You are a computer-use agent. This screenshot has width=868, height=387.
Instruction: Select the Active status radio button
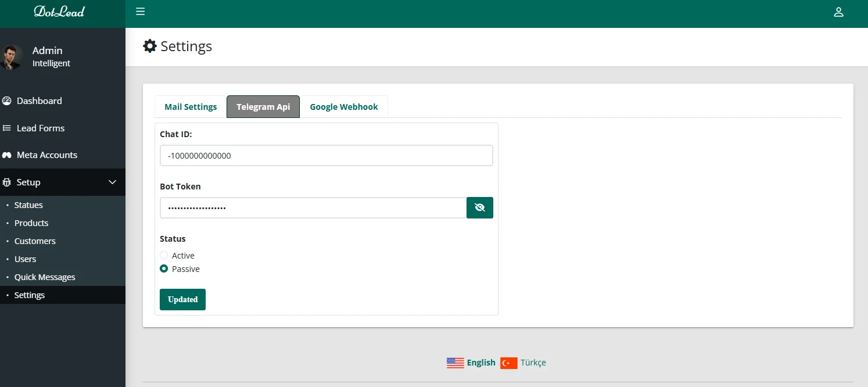[164, 255]
